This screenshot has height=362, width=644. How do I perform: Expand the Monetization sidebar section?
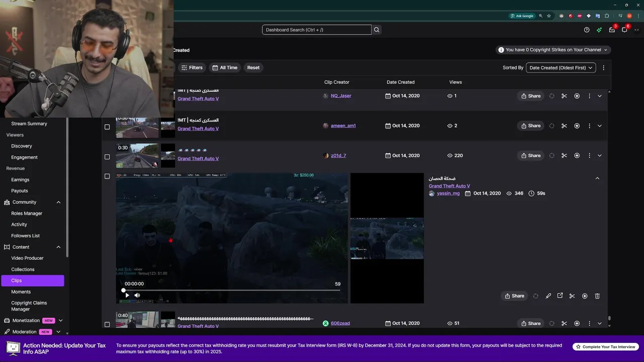(60, 320)
